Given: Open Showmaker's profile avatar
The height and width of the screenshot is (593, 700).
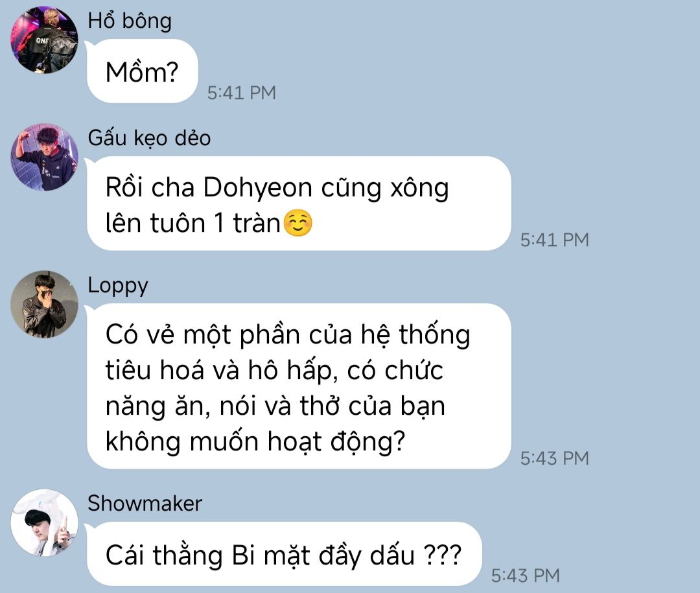Looking at the screenshot, I should pyautogui.click(x=44, y=522).
